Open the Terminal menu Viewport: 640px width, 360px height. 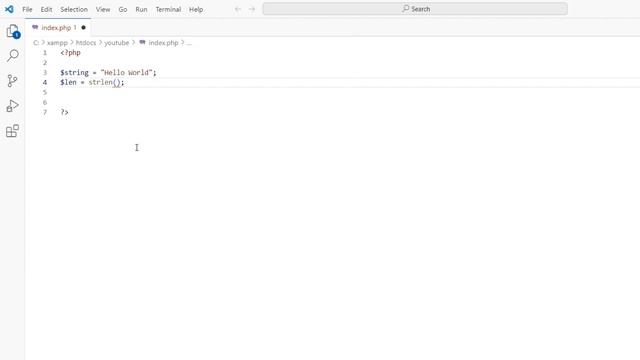point(168,9)
